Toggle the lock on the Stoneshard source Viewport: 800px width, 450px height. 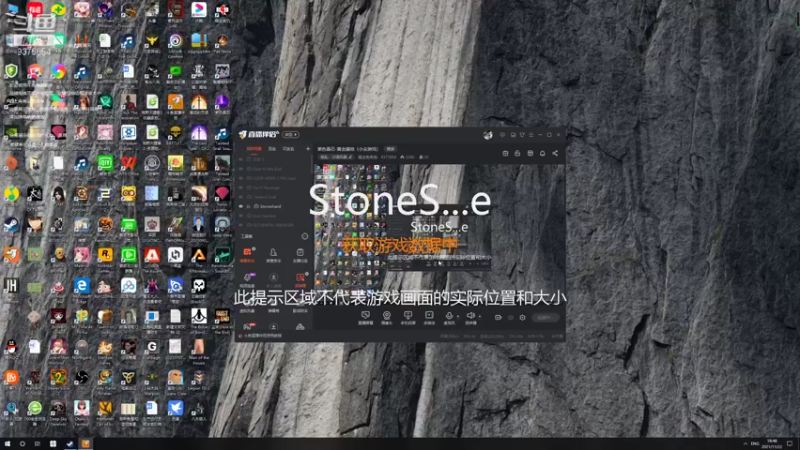click(x=248, y=207)
